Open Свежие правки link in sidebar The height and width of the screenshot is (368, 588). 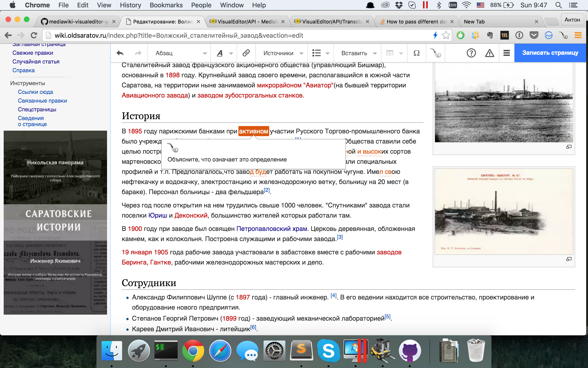[x=33, y=53]
